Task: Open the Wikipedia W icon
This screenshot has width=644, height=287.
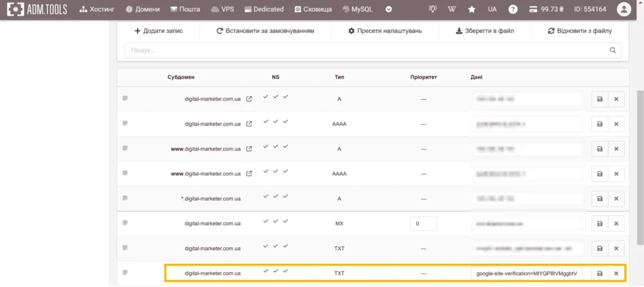Action: point(452,9)
